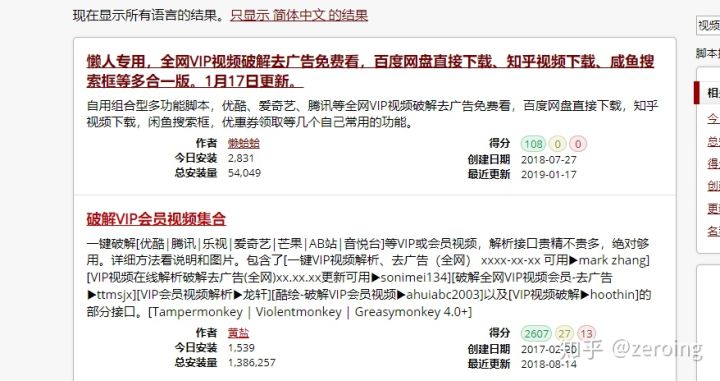Viewport: 720px width, 381px height.
Task: Click the yellow 27 rating badge
Action: coord(564,334)
